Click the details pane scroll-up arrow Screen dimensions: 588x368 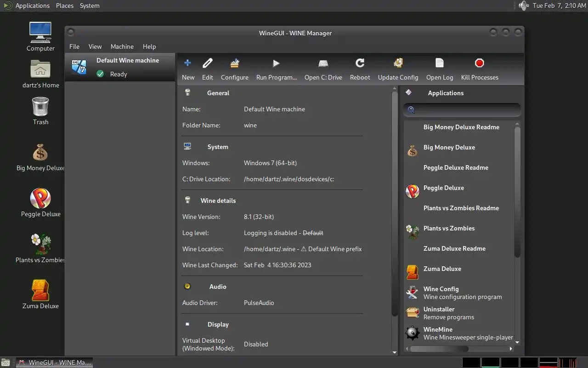(x=394, y=89)
